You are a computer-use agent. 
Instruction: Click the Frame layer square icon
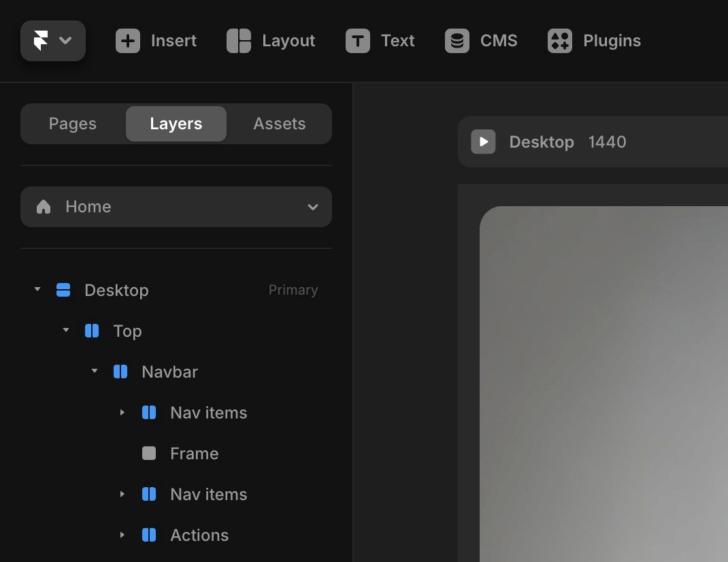coord(149,453)
